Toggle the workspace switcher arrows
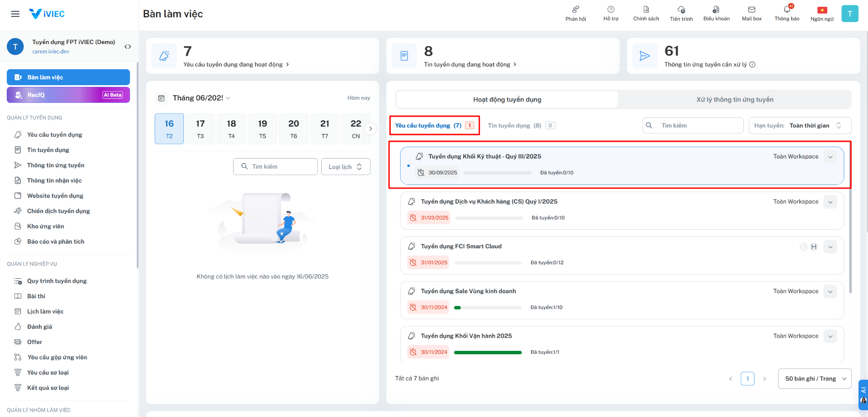 128,47
